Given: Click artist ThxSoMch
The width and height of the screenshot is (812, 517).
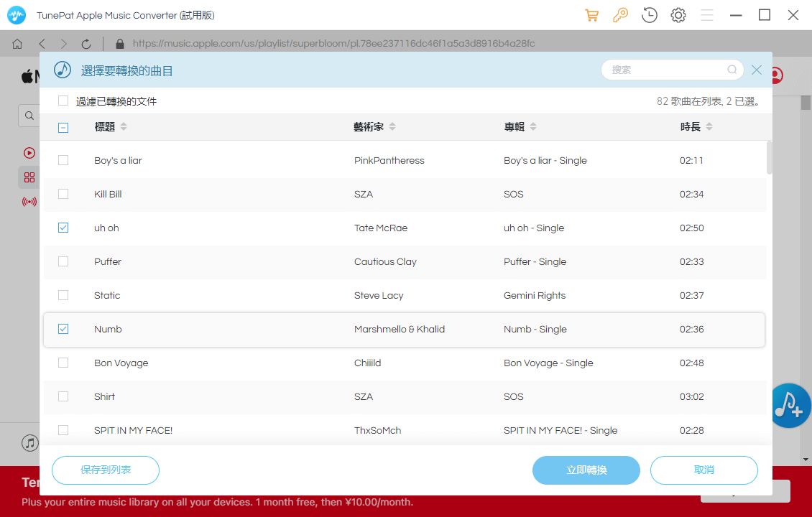Looking at the screenshot, I should pyautogui.click(x=377, y=430).
